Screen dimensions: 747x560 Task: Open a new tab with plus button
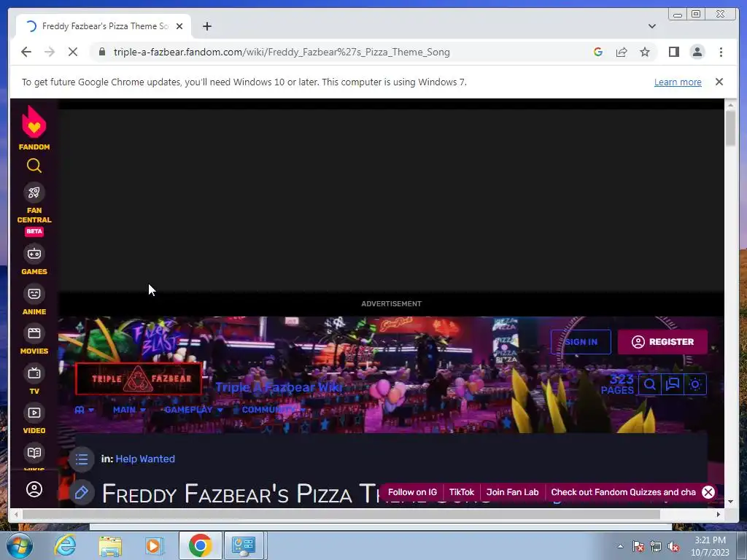(x=206, y=26)
